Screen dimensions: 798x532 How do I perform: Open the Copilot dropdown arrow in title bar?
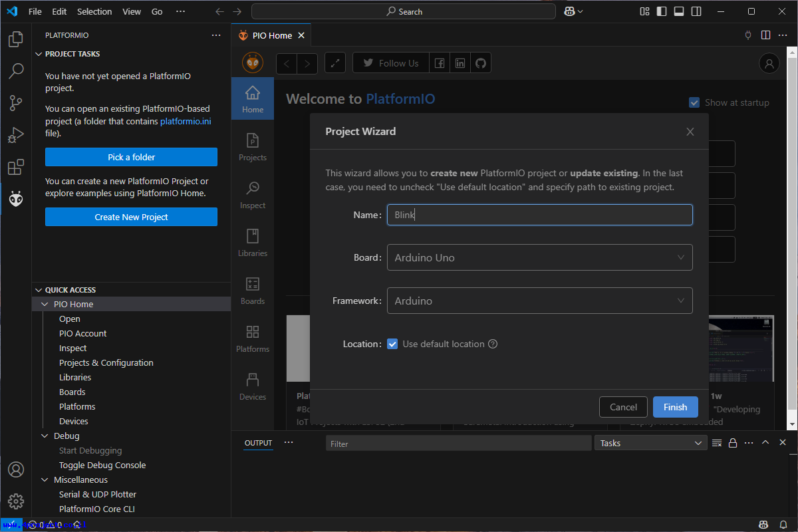pos(581,11)
